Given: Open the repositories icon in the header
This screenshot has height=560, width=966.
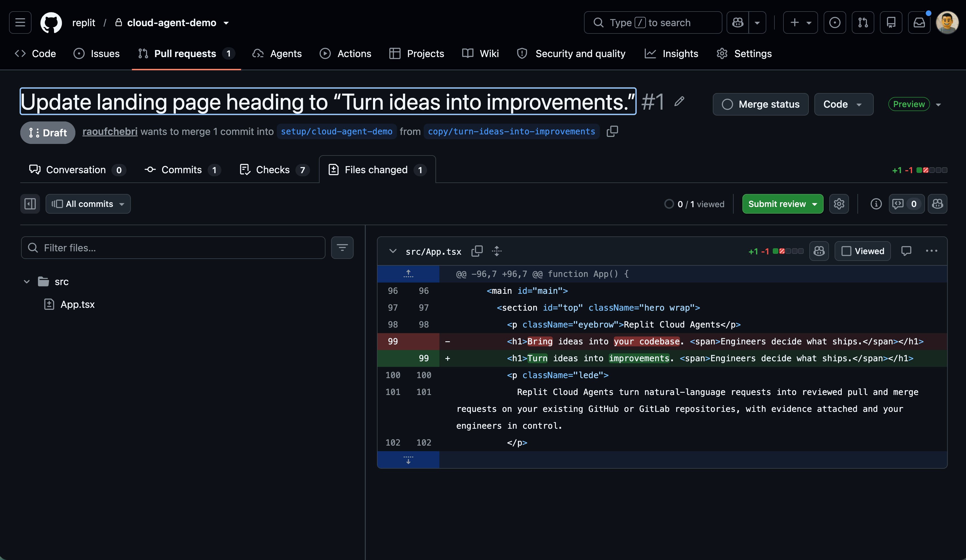Looking at the screenshot, I should 891,22.
